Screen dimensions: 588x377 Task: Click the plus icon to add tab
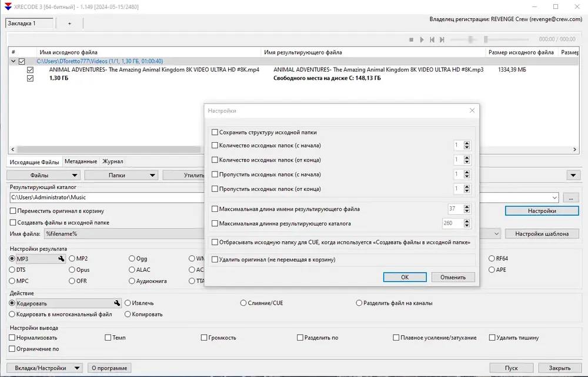(69, 23)
